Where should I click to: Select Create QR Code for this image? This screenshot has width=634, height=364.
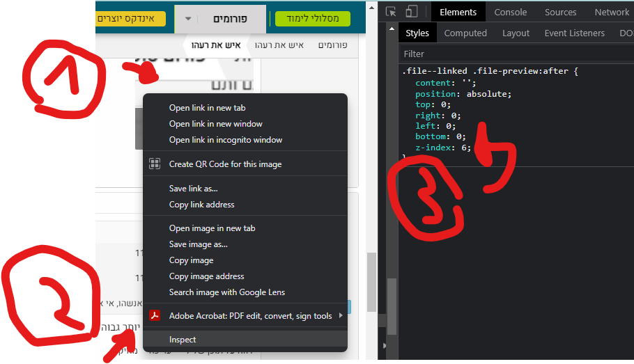pyautogui.click(x=245, y=164)
